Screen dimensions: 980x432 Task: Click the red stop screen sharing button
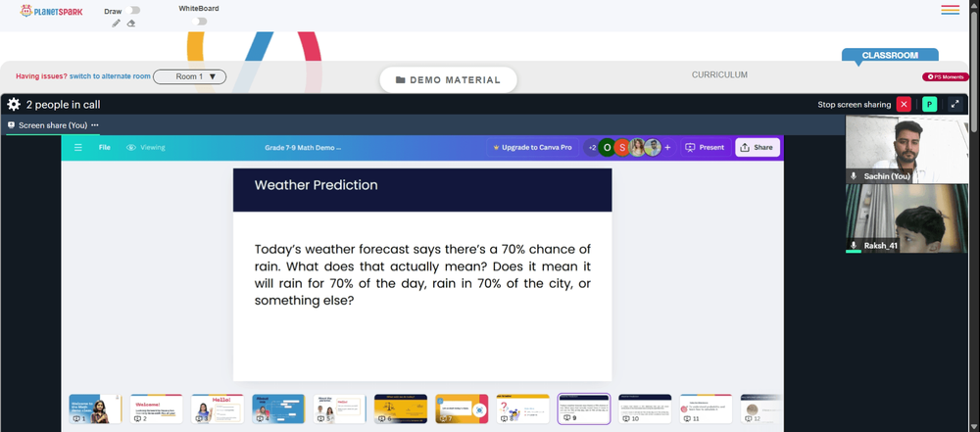[x=904, y=105]
